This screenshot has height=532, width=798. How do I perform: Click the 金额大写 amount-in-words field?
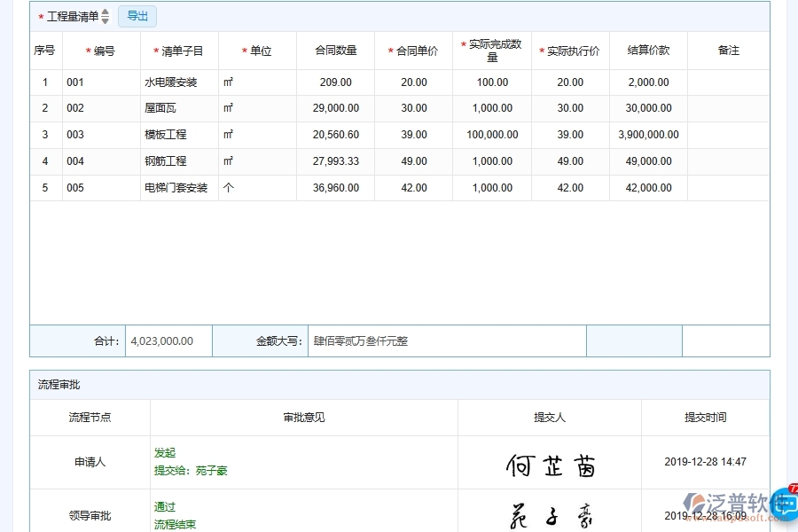(447, 340)
